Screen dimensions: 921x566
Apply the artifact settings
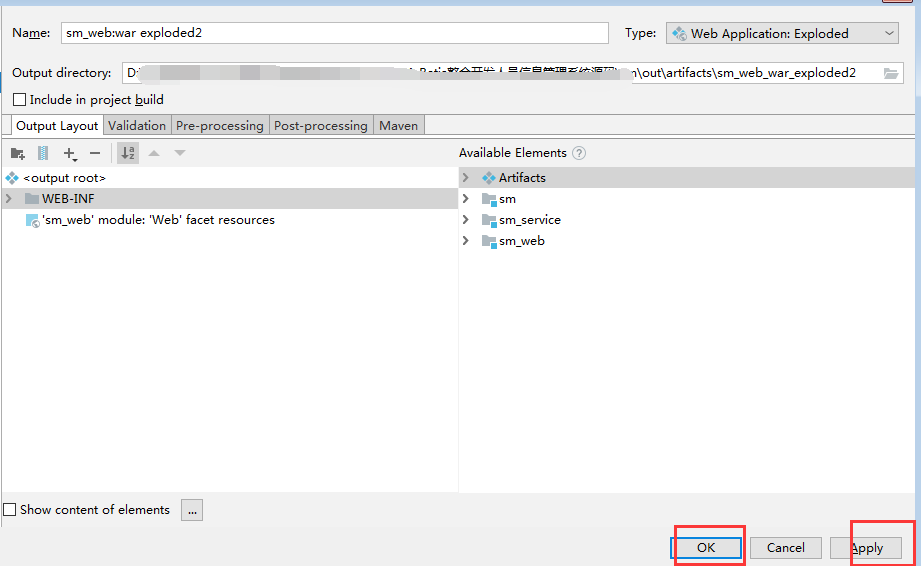pos(866,548)
